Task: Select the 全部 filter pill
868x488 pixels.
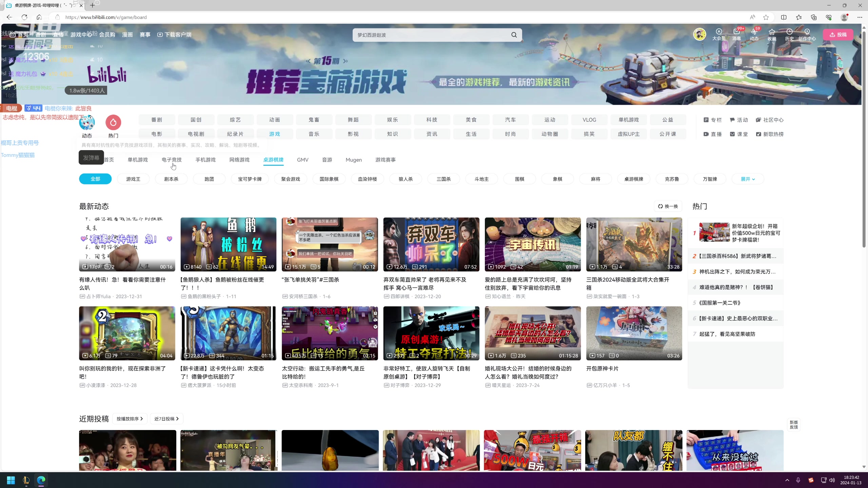Action: coord(95,179)
